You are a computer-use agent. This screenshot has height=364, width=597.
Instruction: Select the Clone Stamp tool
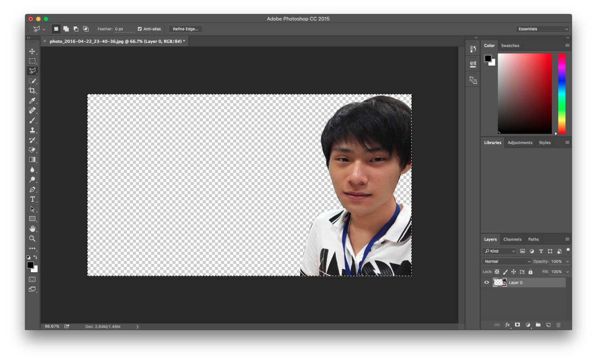point(32,130)
